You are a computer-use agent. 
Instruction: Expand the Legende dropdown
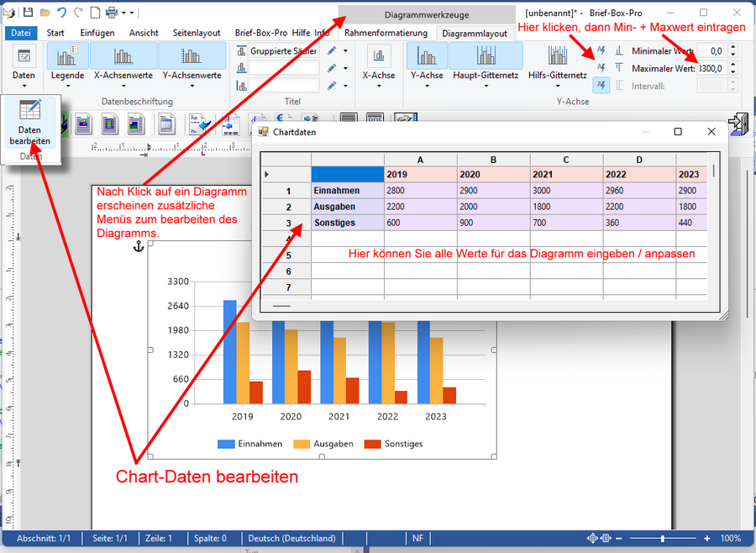tap(67, 63)
